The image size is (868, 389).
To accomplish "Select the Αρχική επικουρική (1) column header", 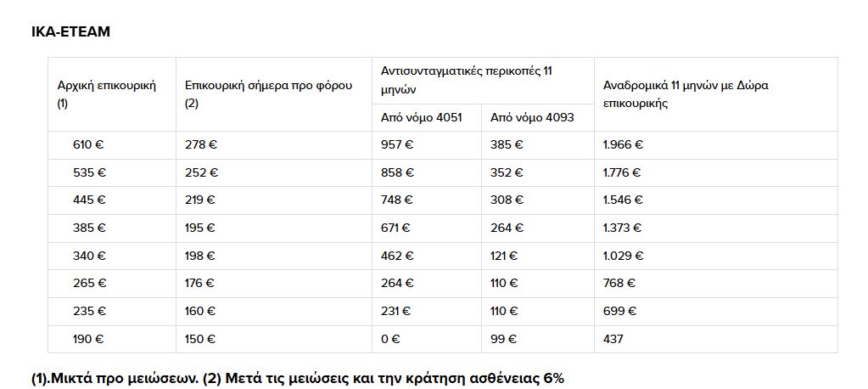I will tap(107, 94).
